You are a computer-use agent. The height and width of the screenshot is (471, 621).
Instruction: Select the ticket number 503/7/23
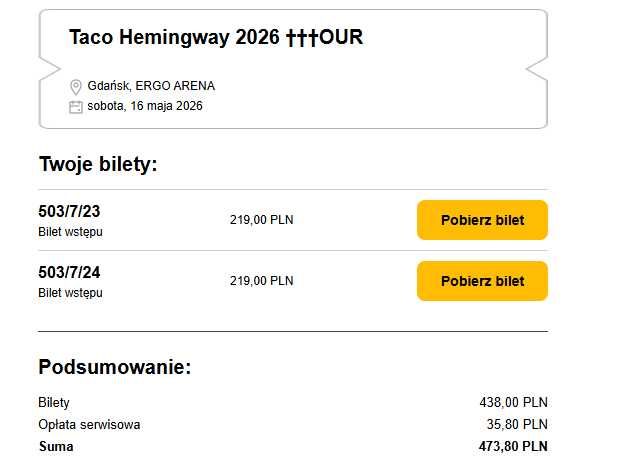click(69, 212)
